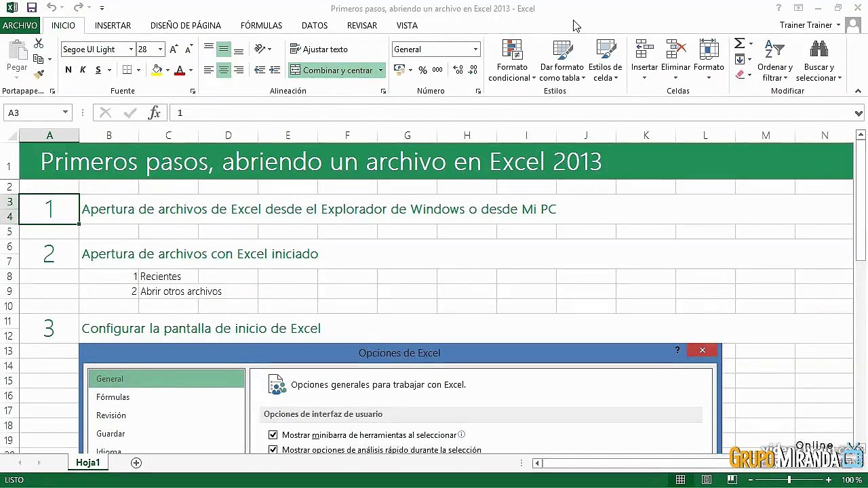This screenshot has height=488, width=868.
Task: Toggle center horizontal alignment
Action: click(223, 70)
